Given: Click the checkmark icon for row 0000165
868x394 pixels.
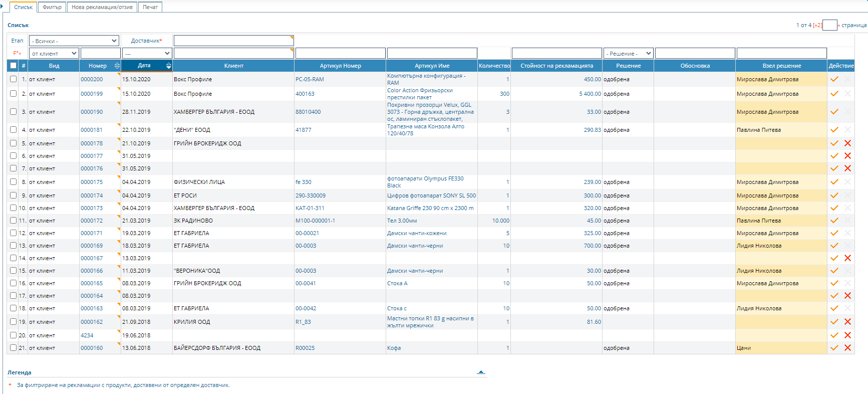Looking at the screenshot, I should pos(834,283).
